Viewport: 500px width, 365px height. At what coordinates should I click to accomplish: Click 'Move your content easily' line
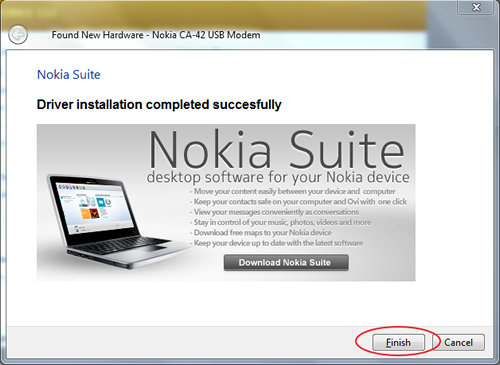click(293, 191)
